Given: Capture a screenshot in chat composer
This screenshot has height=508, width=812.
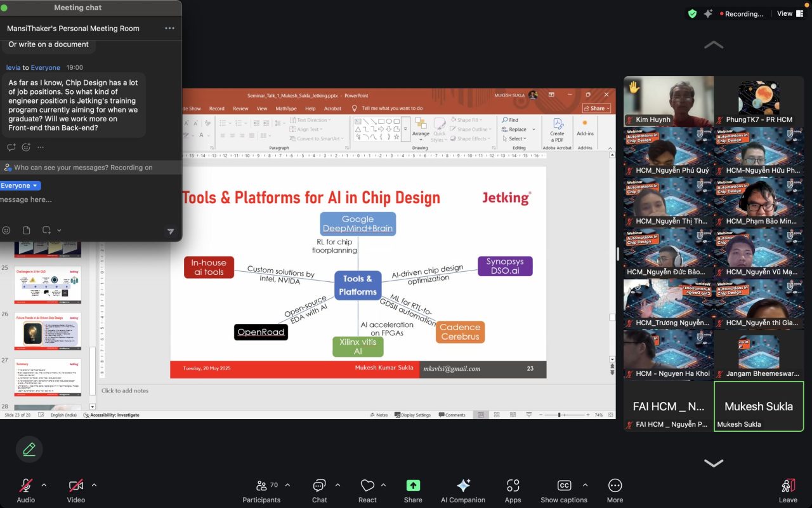Looking at the screenshot, I should (46, 231).
